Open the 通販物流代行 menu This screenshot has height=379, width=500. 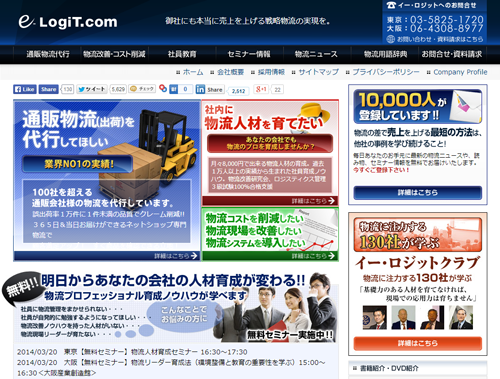point(48,54)
